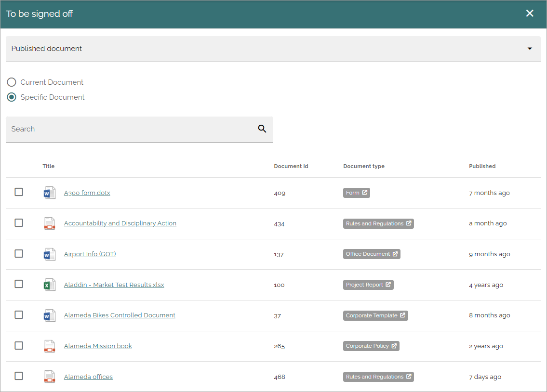Click the Office Document type tag
This screenshot has width=547, height=392.
(372, 254)
